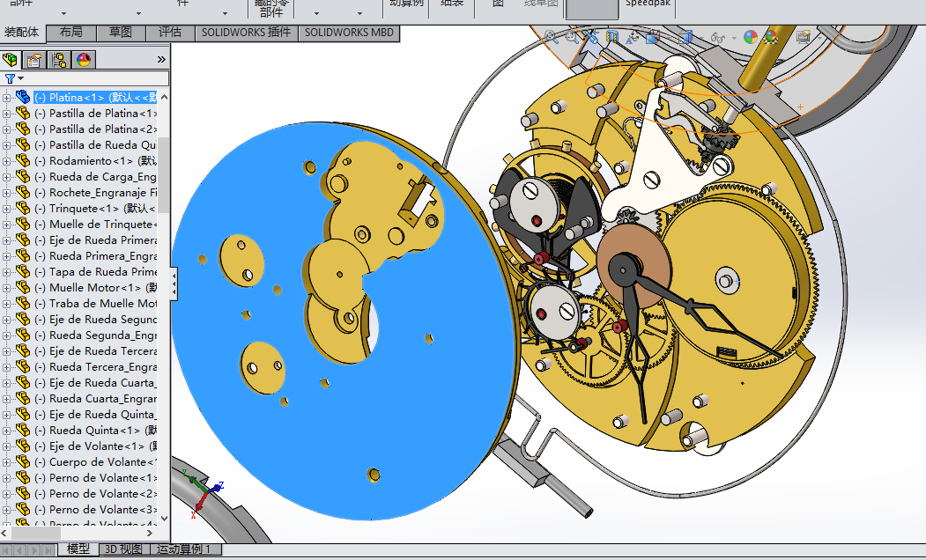926x560 pixels.
Task: Click the Display Style cube icon
Action: click(x=685, y=37)
